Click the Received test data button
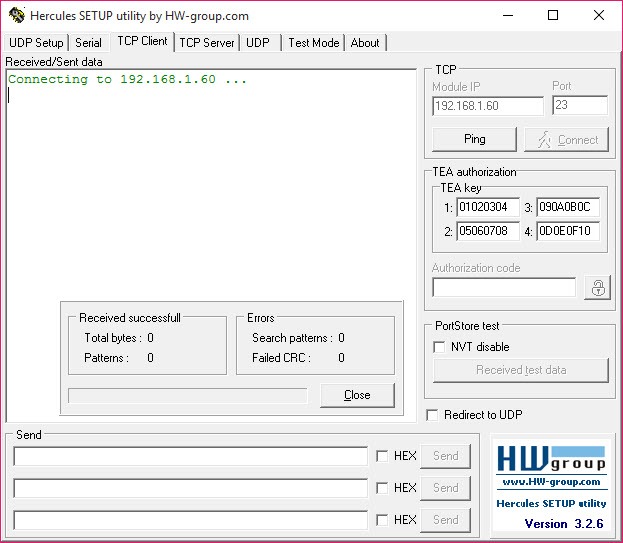The image size is (623, 543). (521, 370)
